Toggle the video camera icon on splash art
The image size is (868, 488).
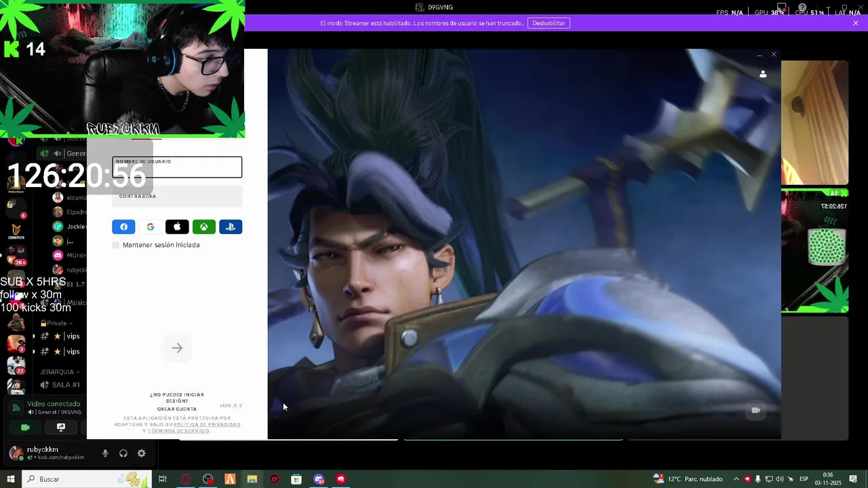pos(755,410)
